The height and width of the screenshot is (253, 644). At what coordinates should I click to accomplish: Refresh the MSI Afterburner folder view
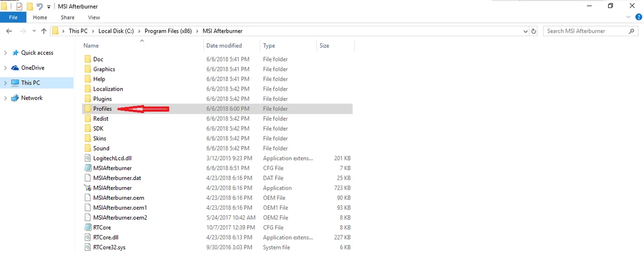[534, 31]
